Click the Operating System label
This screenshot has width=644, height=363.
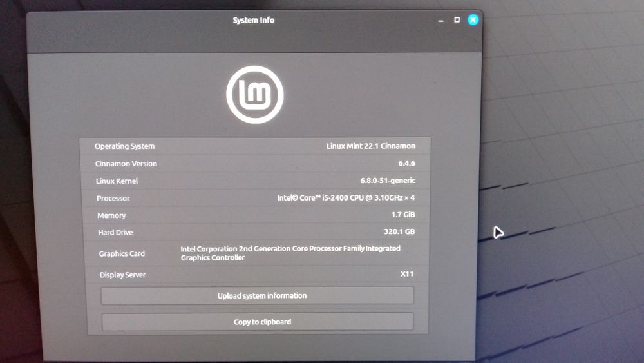(x=124, y=146)
